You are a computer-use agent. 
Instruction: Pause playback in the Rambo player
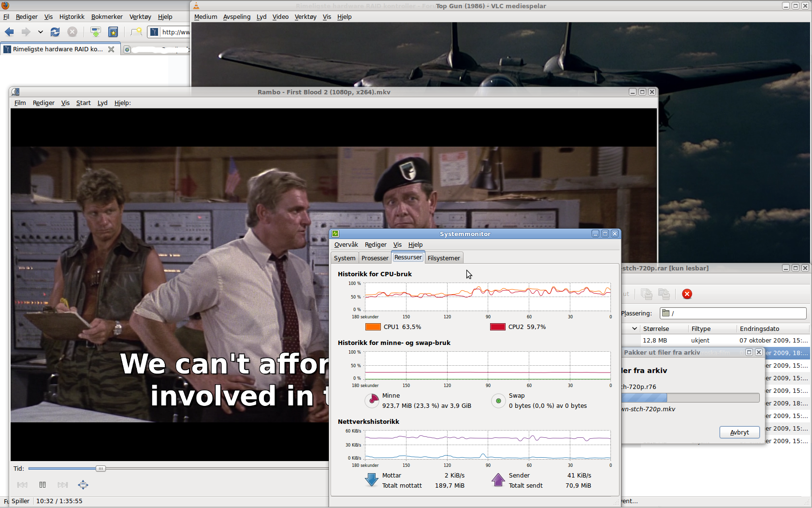[43, 485]
